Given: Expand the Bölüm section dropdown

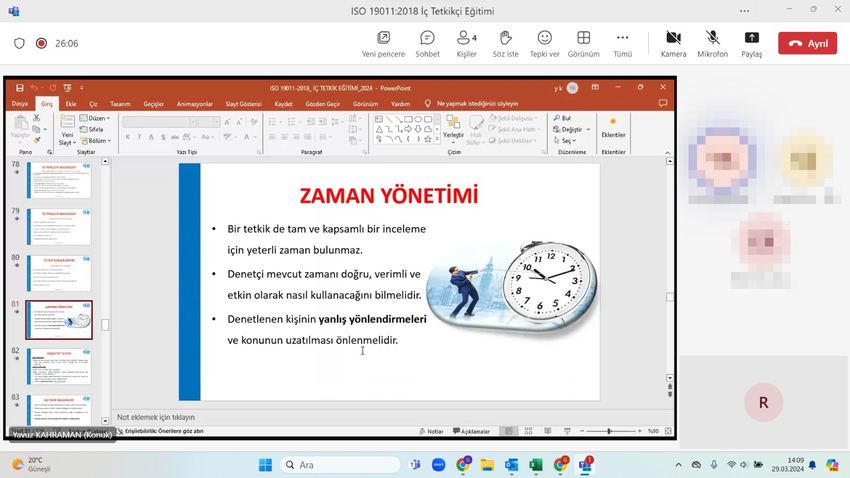Looking at the screenshot, I should [95, 140].
